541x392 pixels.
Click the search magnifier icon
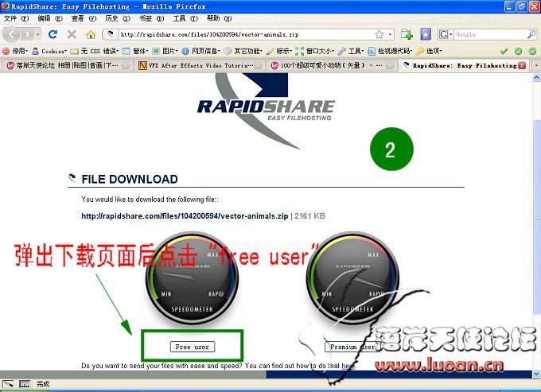tap(531, 34)
